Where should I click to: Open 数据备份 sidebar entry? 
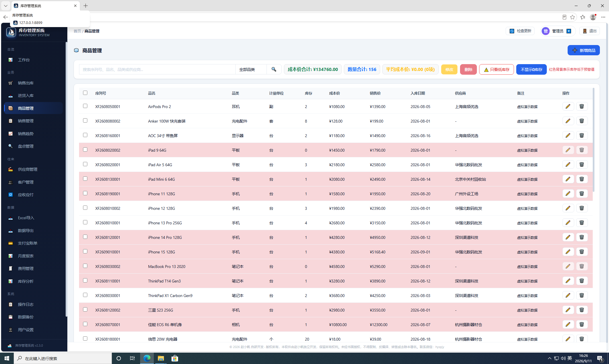tap(26, 317)
